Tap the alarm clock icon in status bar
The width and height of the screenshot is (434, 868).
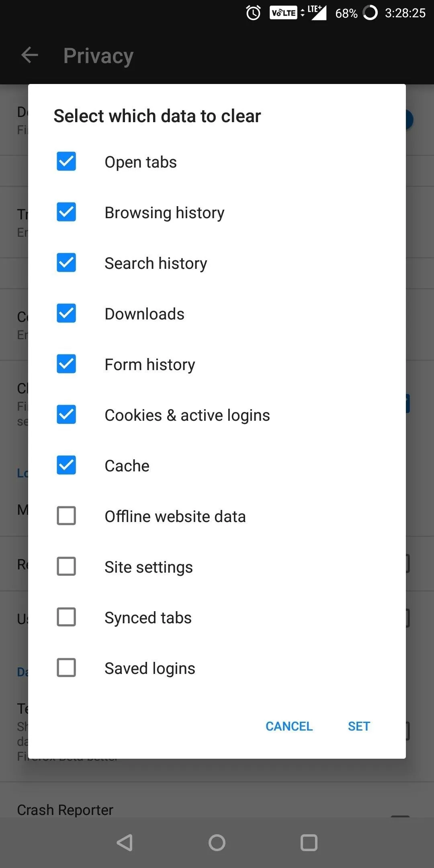point(253,13)
